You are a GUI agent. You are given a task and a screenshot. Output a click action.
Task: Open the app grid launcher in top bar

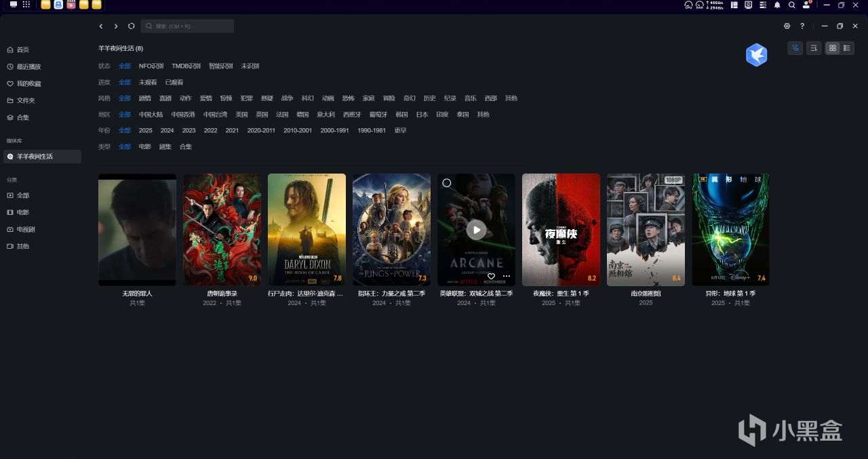[26, 5]
